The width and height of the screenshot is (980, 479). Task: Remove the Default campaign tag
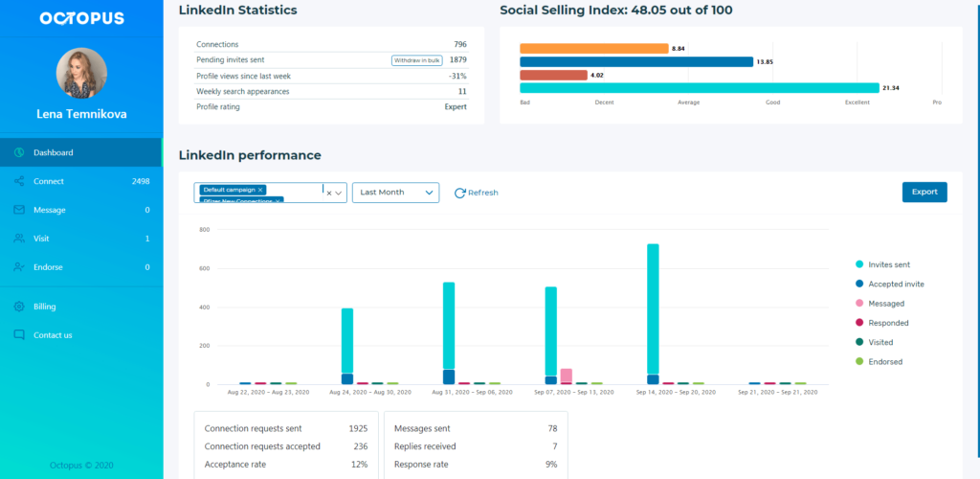click(x=260, y=190)
